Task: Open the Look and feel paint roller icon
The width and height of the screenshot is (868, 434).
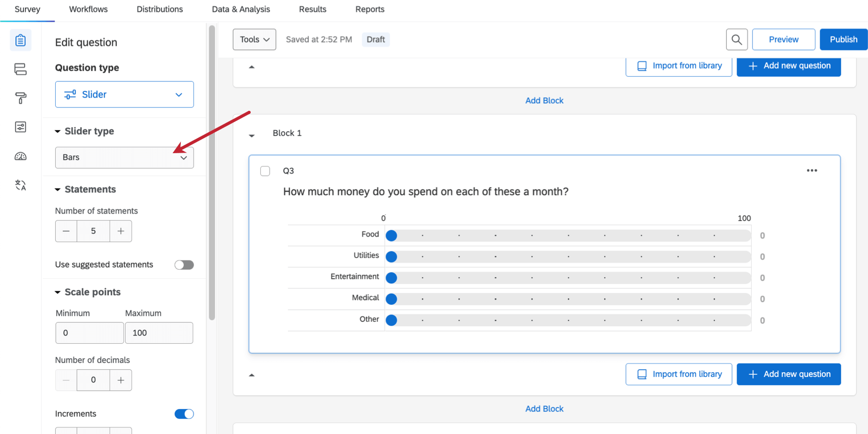Action: (20, 98)
